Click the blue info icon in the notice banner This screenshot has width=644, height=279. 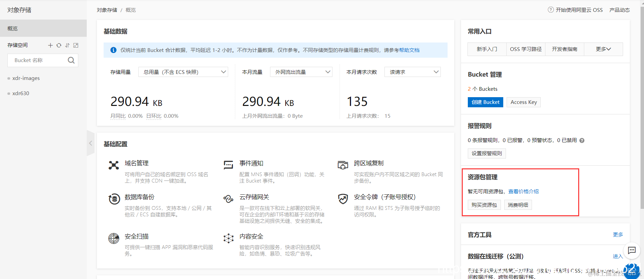114,50
